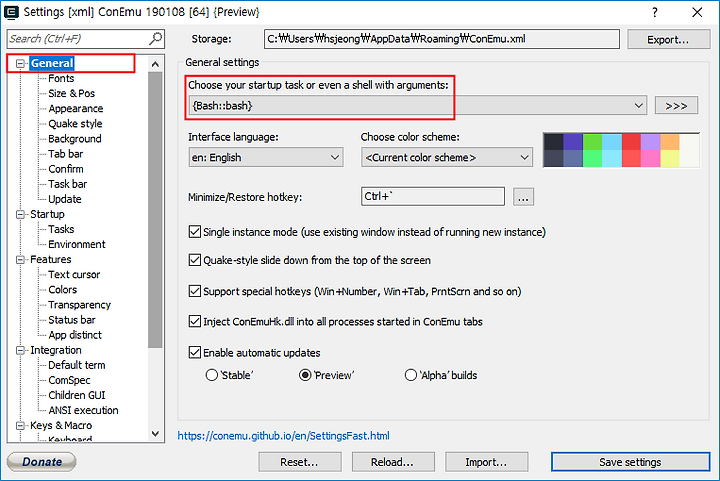Toggle Quake-style slide down checkbox
Viewport: 720px width, 481px height.
click(x=195, y=260)
